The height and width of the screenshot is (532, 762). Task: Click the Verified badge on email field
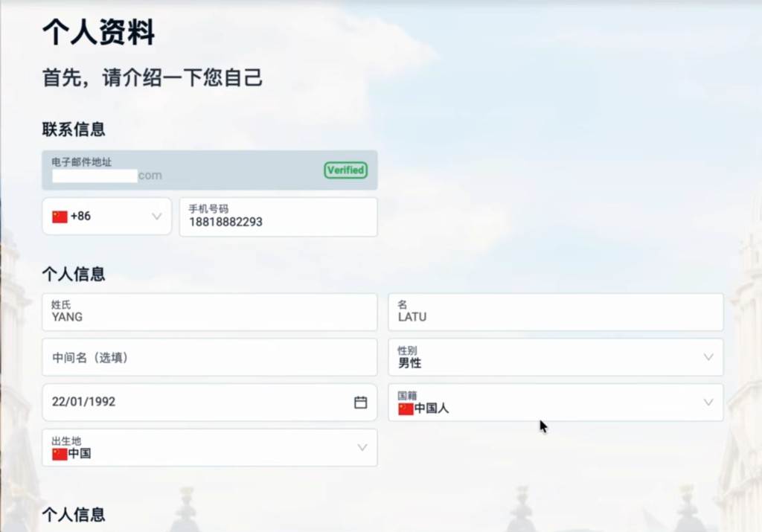click(345, 170)
